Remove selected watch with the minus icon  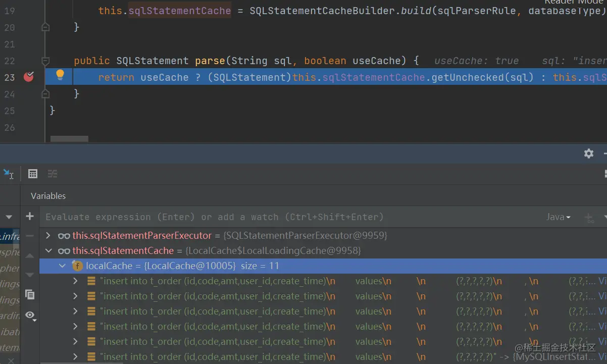(30, 236)
